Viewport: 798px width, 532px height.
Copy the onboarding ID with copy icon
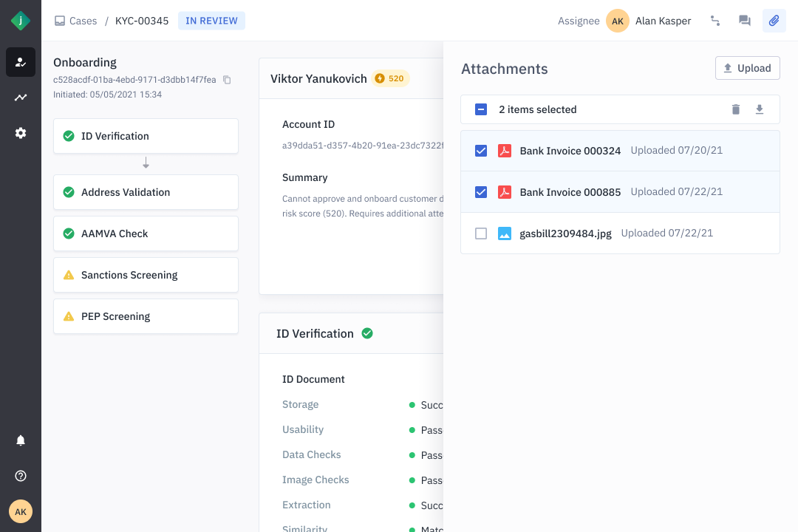(227, 80)
